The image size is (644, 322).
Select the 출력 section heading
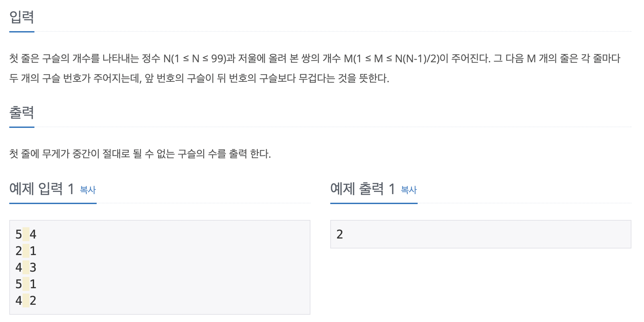click(x=22, y=113)
